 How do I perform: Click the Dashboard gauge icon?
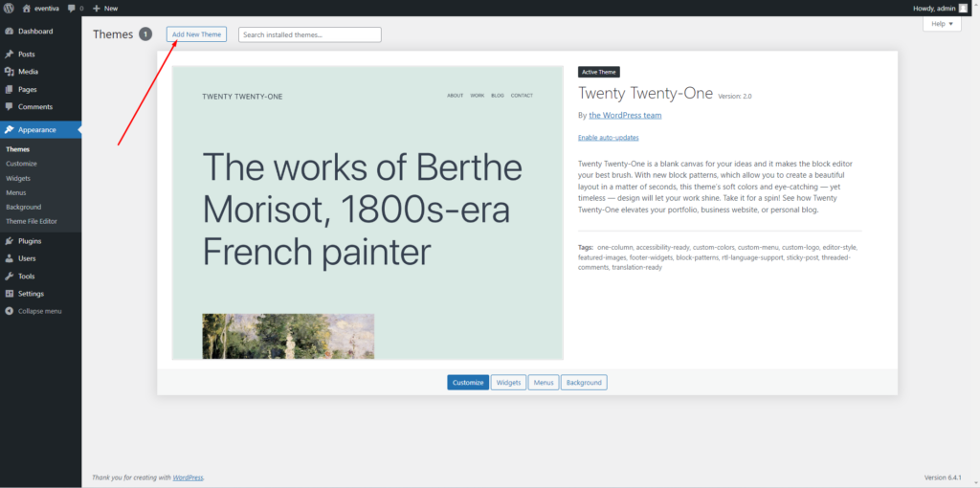tap(10, 32)
